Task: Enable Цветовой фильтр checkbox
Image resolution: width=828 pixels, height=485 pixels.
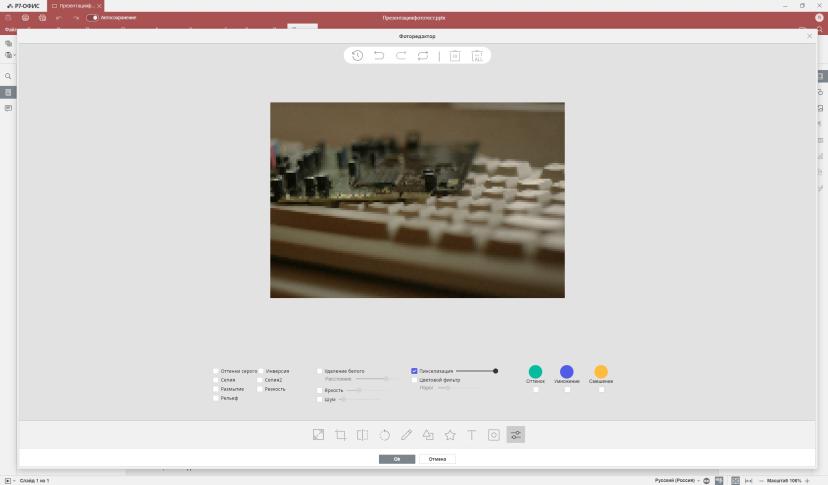Action: pos(415,380)
